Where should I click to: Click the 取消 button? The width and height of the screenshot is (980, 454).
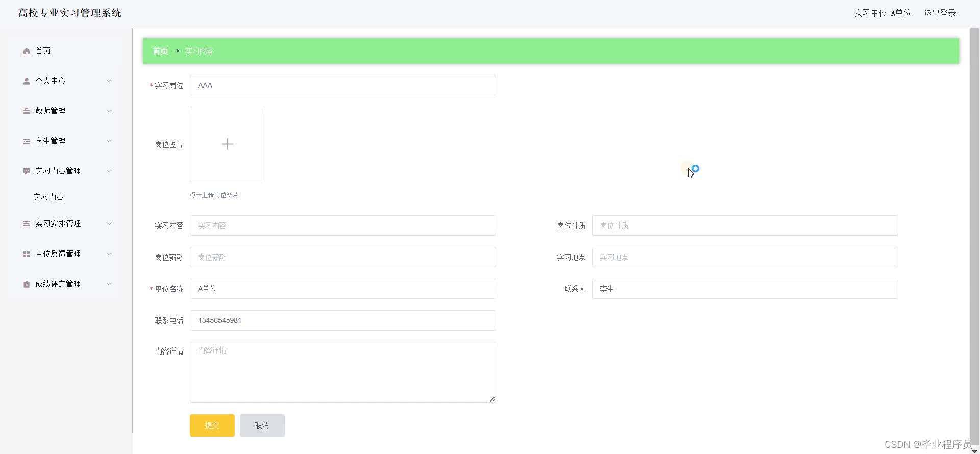[x=262, y=425]
